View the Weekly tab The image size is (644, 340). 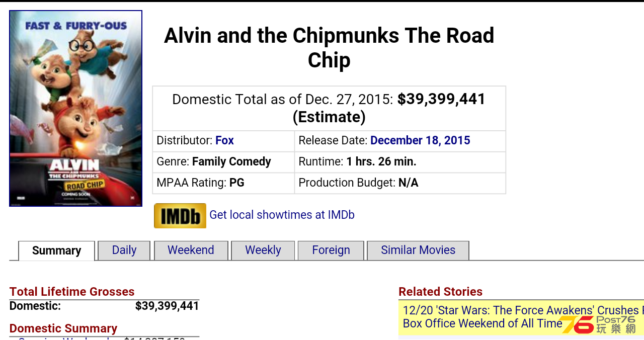pos(263,250)
